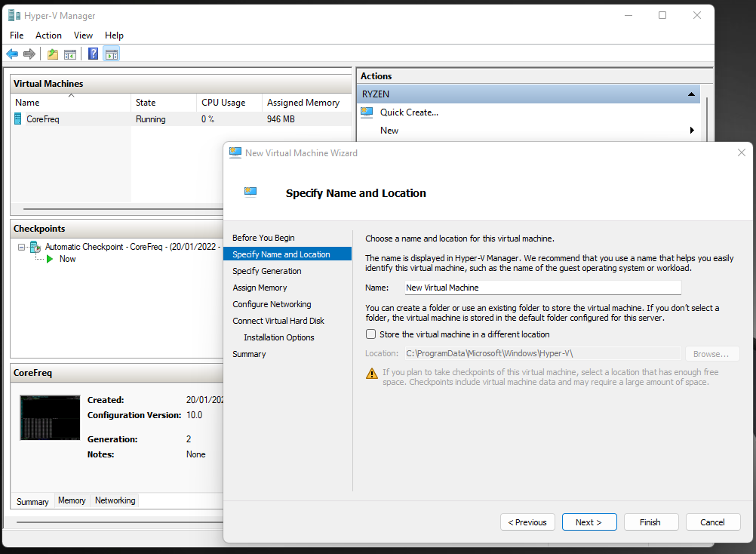Click the Forward arrow toolbar icon
Screen dimensions: 756x554
pyautogui.click(x=29, y=54)
